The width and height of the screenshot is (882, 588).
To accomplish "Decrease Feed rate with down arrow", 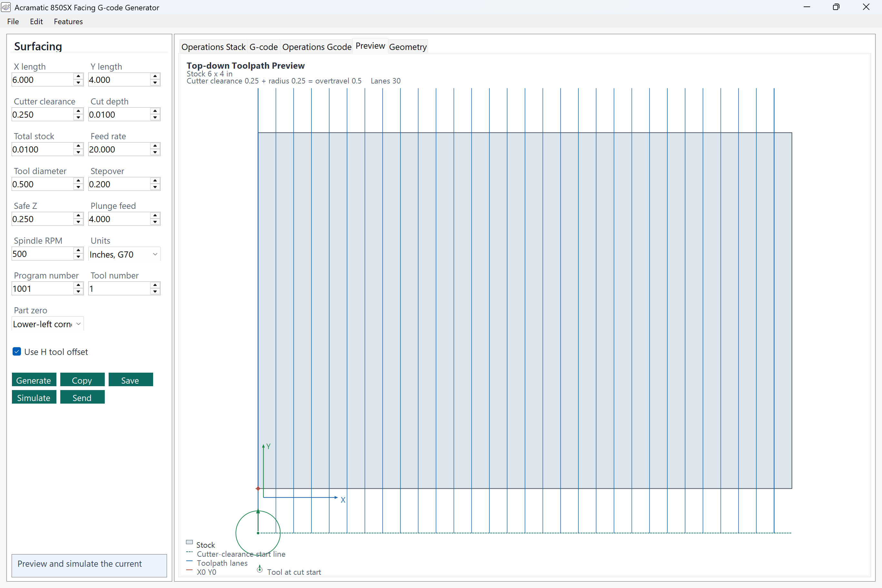I will (x=155, y=152).
